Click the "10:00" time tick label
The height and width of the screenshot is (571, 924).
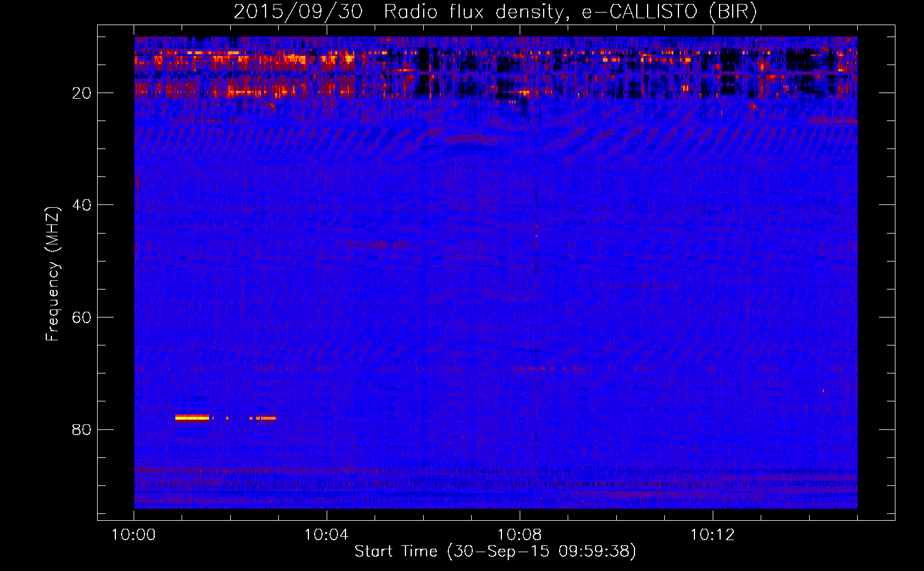[x=134, y=535]
